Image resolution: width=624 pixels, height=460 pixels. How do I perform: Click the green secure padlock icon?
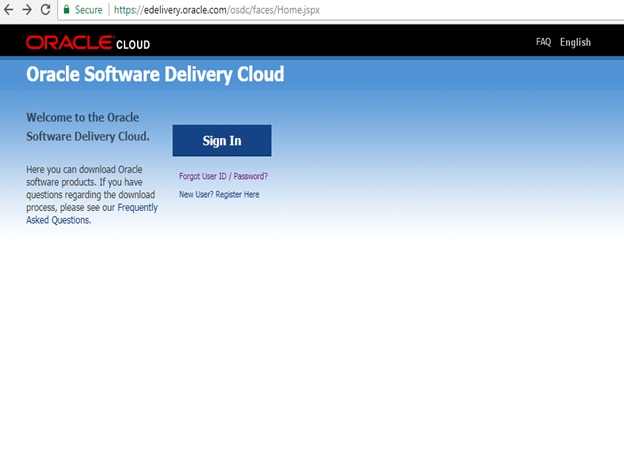(x=66, y=10)
